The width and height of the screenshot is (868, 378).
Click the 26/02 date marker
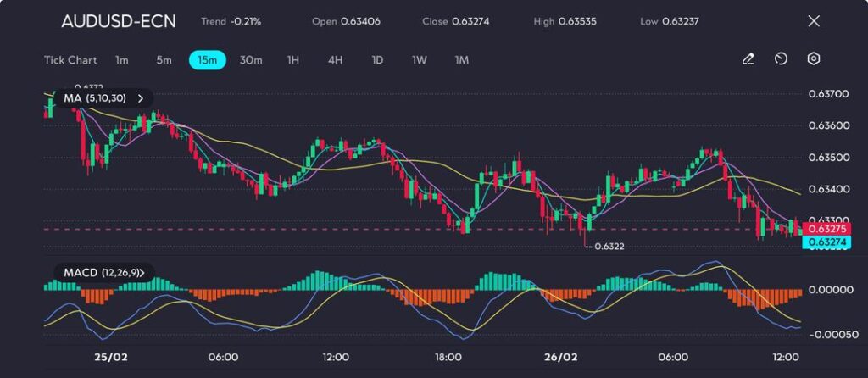(560, 357)
